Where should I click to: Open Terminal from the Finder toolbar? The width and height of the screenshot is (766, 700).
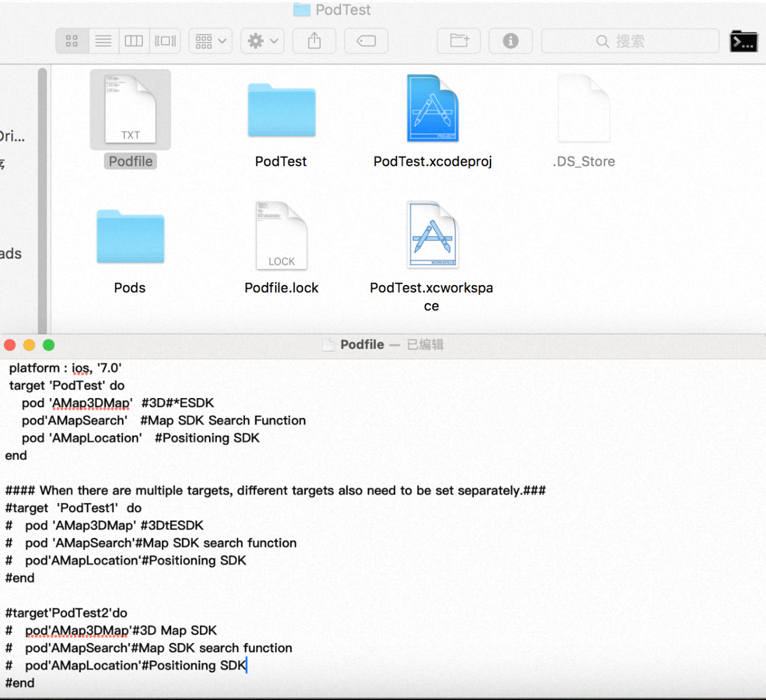coord(743,41)
